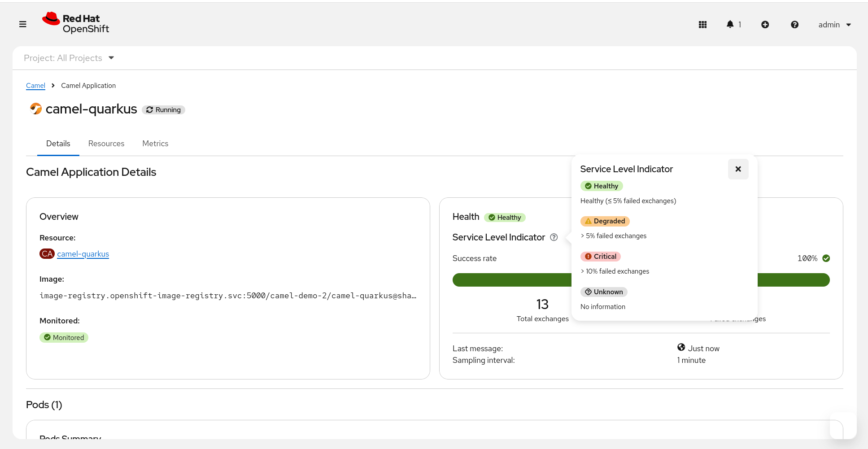Open the help question mark icon
The height and width of the screenshot is (449, 868).
tap(794, 25)
